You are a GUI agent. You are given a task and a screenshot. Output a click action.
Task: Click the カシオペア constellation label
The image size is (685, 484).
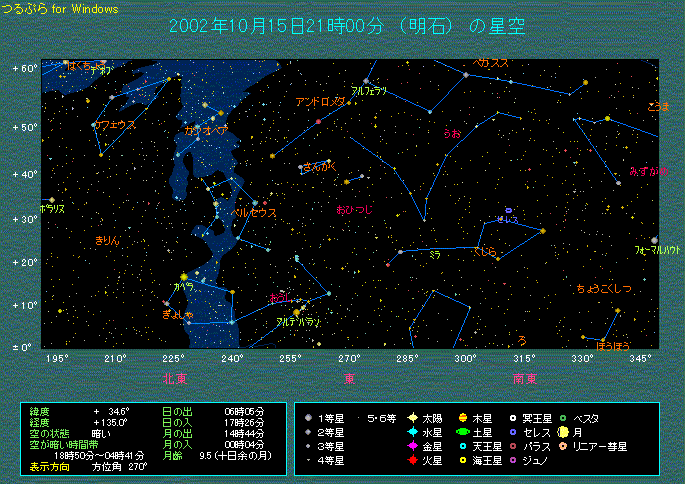tap(205, 130)
